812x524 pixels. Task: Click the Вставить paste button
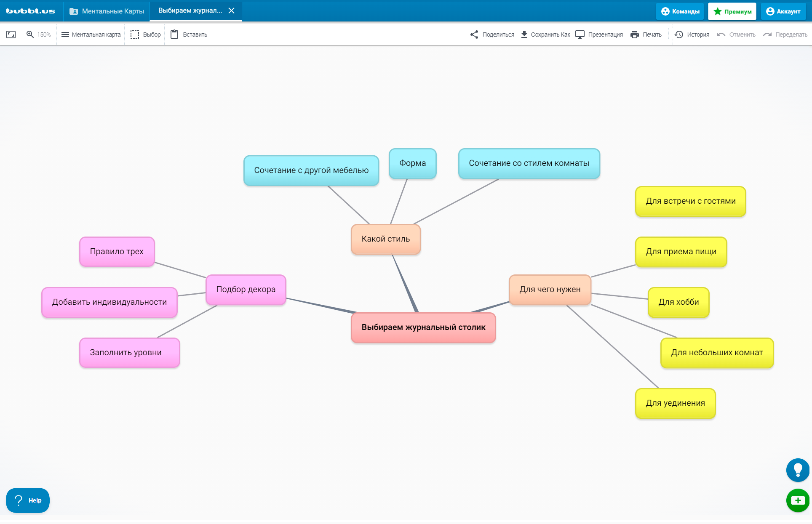tap(189, 35)
